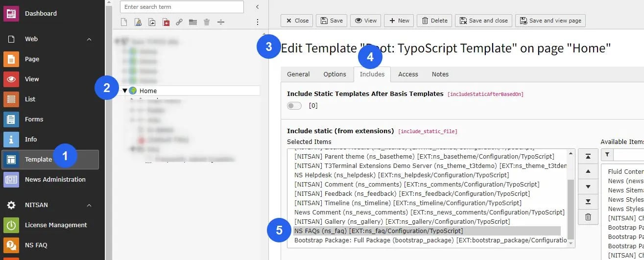Switch to the General tab
The image size is (644, 260).
pos(298,74)
